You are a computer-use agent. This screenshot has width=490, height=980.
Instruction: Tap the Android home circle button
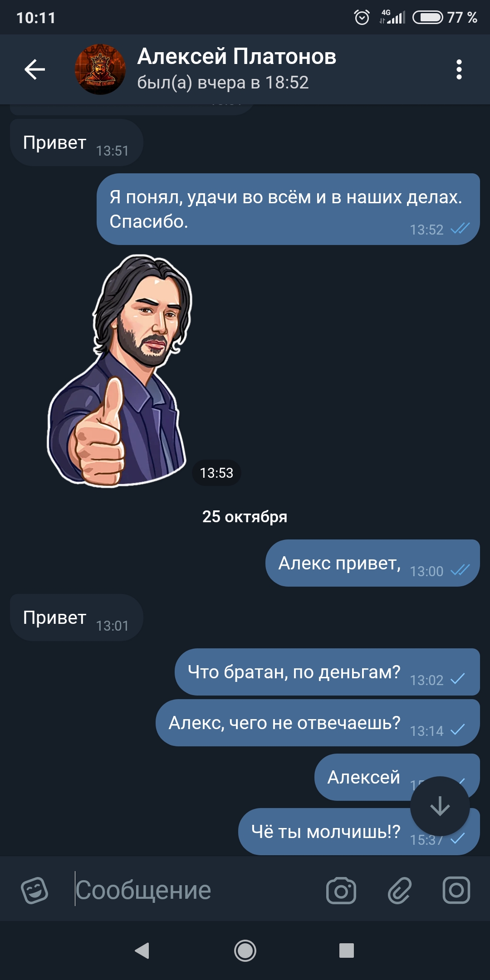click(245, 951)
